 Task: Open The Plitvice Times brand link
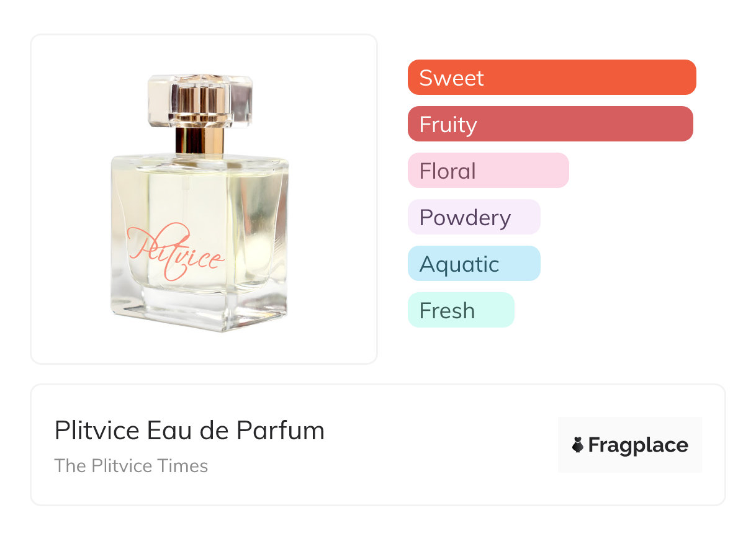(x=131, y=466)
